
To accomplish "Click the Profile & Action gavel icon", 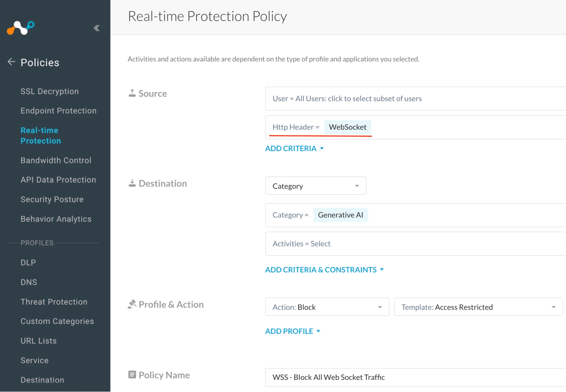I will point(132,304).
